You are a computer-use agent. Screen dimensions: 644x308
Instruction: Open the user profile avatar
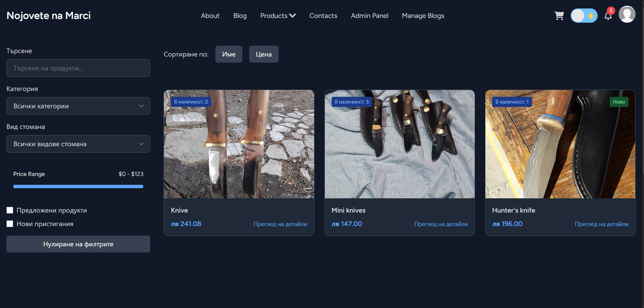click(627, 15)
